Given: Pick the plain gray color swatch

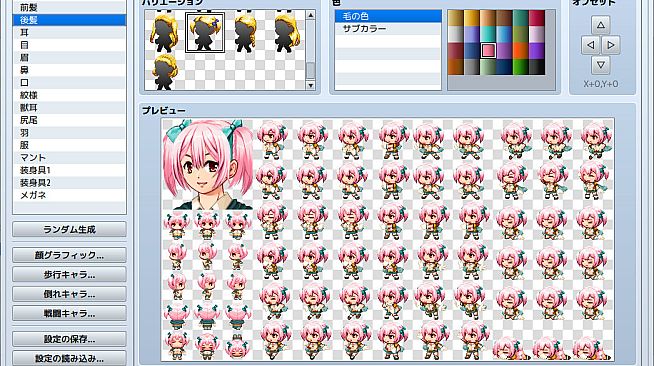Looking at the screenshot, I should pyautogui.click(x=472, y=67).
